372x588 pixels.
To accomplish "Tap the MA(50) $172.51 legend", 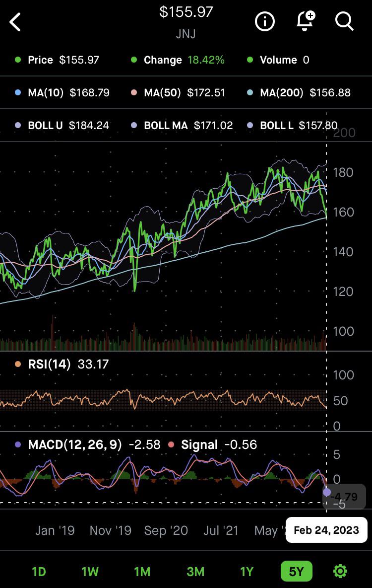I will pyautogui.click(x=178, y=93).
